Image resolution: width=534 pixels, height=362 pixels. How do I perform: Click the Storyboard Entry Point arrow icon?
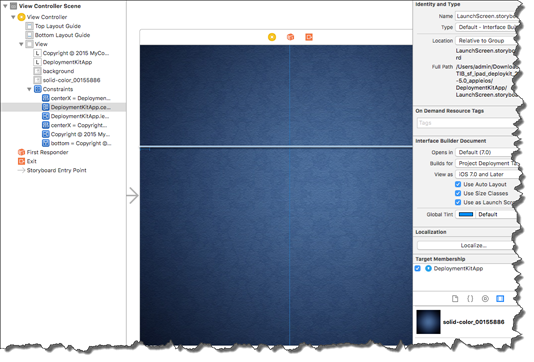click(x=21, y=171)
